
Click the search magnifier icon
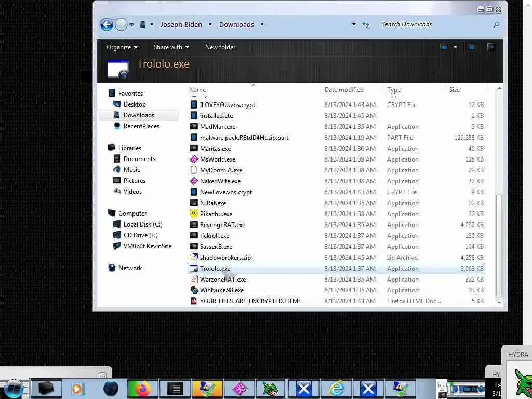(496, 24)
